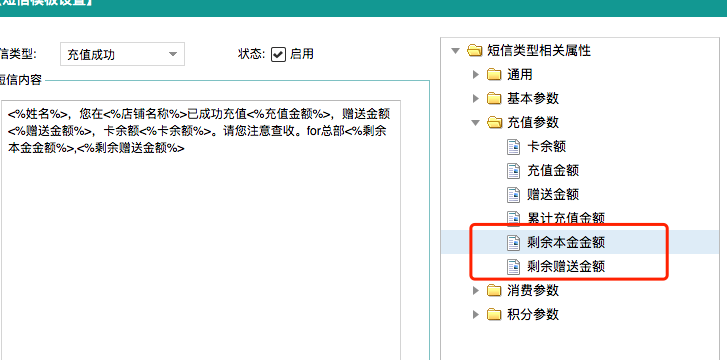Click the 基本参数 folder label

533,98
